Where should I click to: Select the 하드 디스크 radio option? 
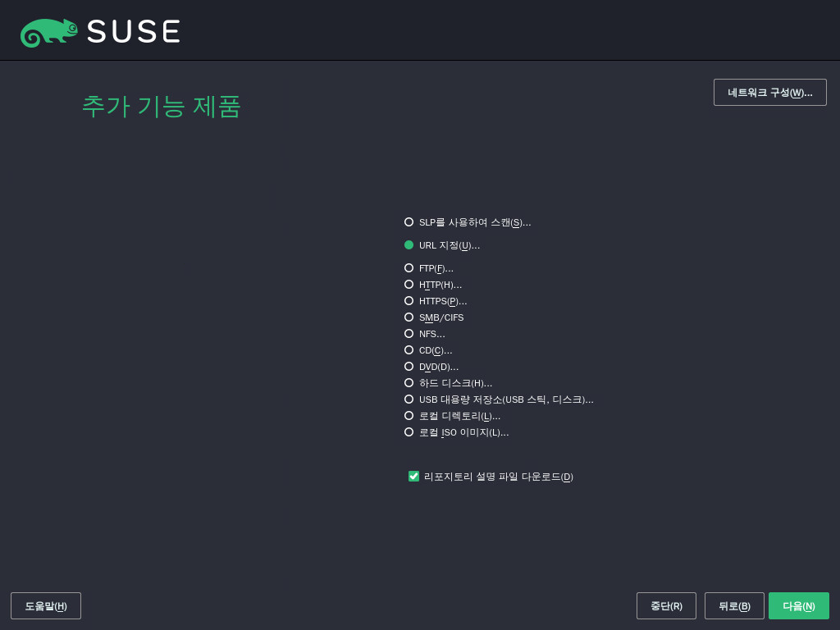point(409,383)
